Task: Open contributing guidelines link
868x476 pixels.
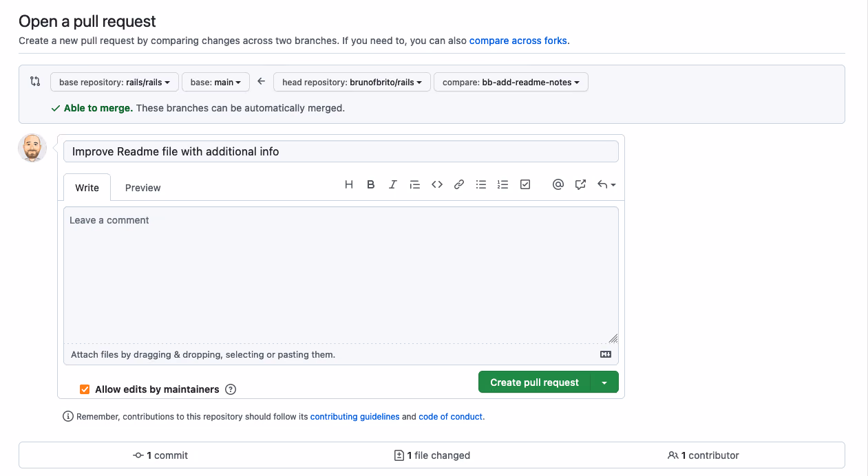Action: 354,417
